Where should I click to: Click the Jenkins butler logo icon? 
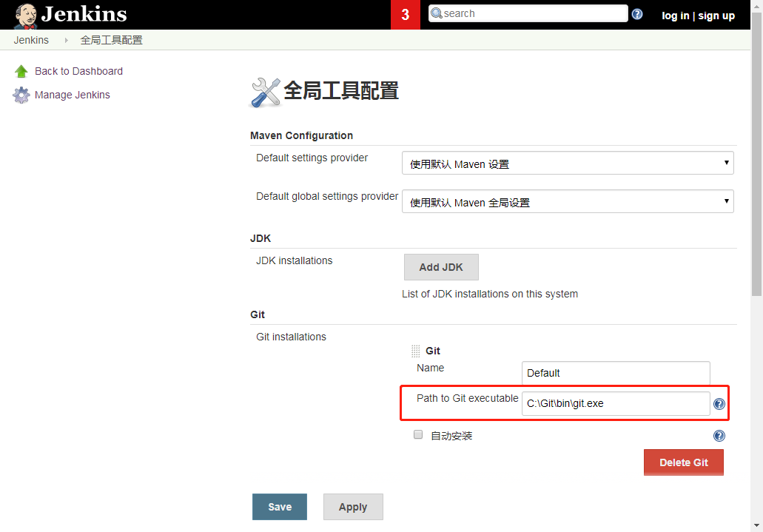pyautogui.click(x=26, y=16)
